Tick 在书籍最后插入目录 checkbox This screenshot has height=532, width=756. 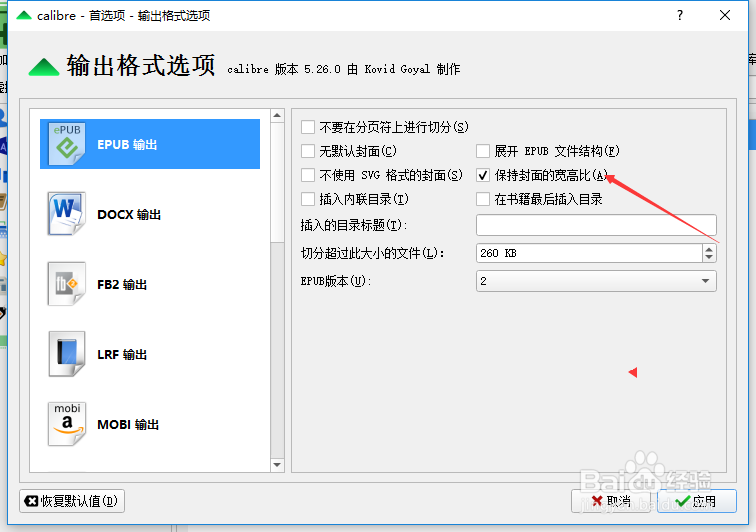point(483,199)
